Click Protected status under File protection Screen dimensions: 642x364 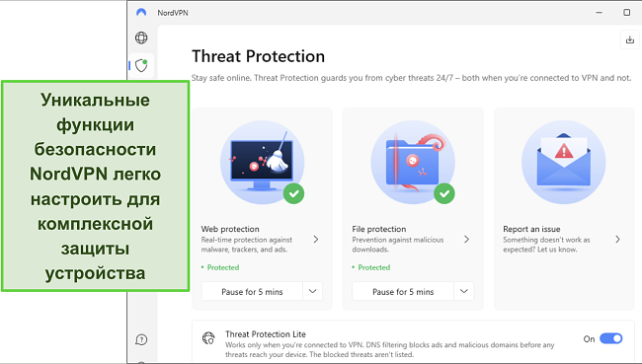373,267
